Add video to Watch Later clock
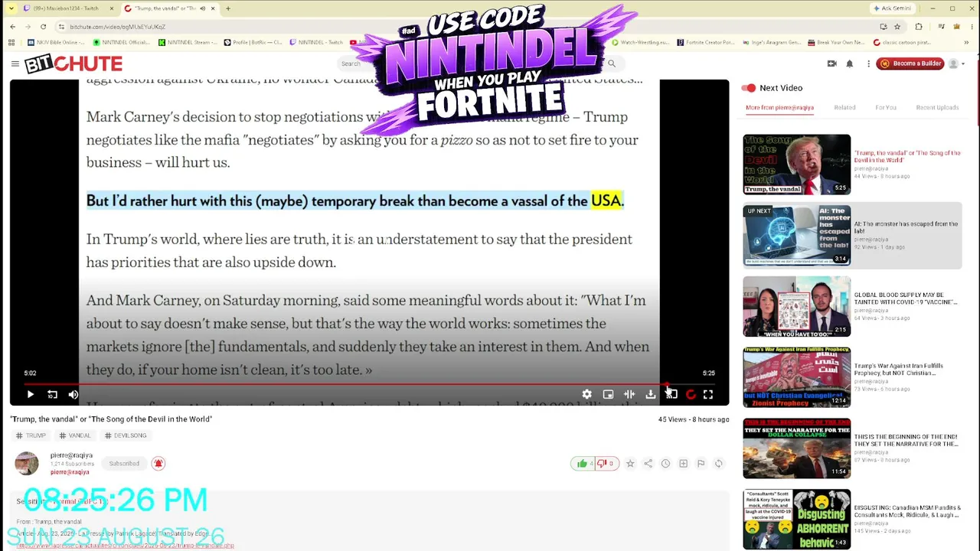Image resolution: width=980 pixels, height=551 pixels. pos(665,464)
